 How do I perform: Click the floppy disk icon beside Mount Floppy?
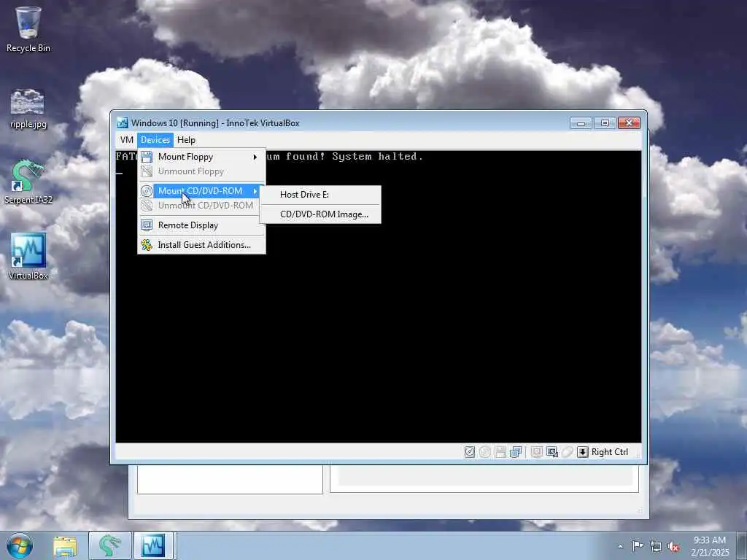pyautogui.click(x=147, y=157)
